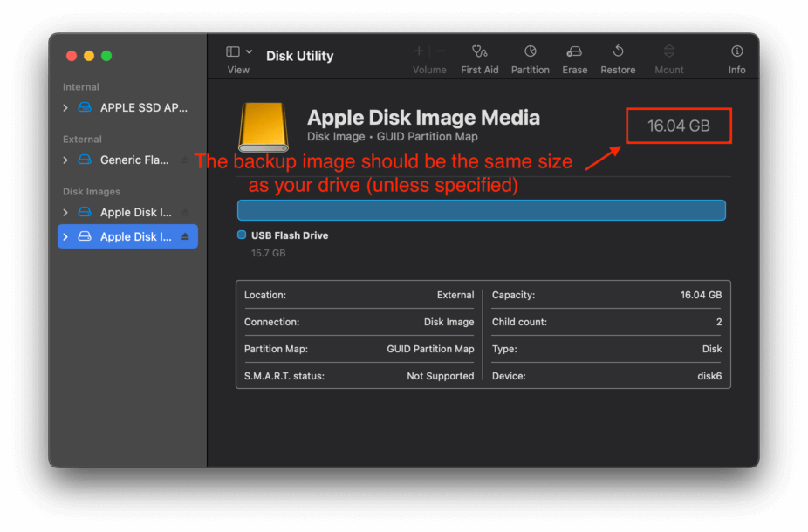Click the highlighted disk image drive icon
Image resolution: width=808 pixels, height=532 pixels.
coord(85,236)
